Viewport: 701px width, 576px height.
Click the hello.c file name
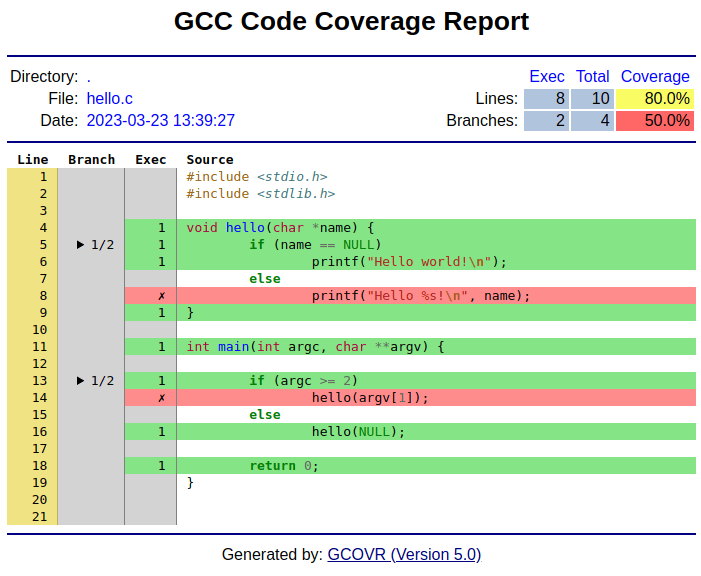point(110,98)
